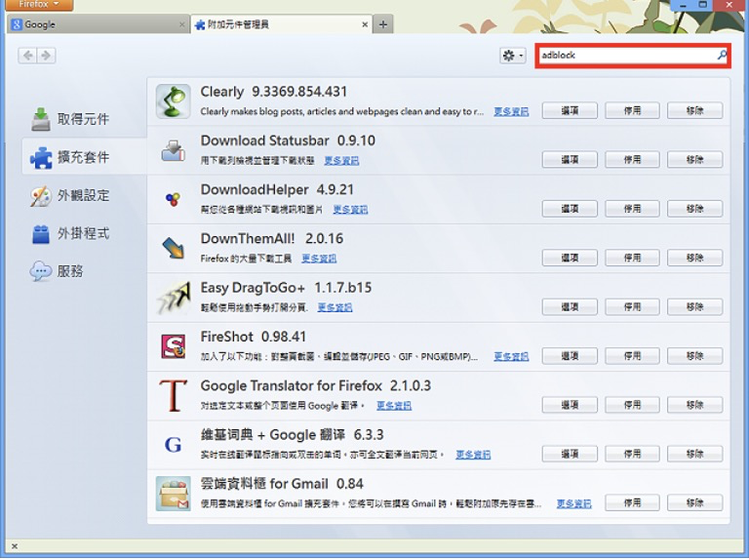Open 選項 (Options) for DownloadHelper
The width and height of the screenshot is (749, 560).
(x=570, y=209)
